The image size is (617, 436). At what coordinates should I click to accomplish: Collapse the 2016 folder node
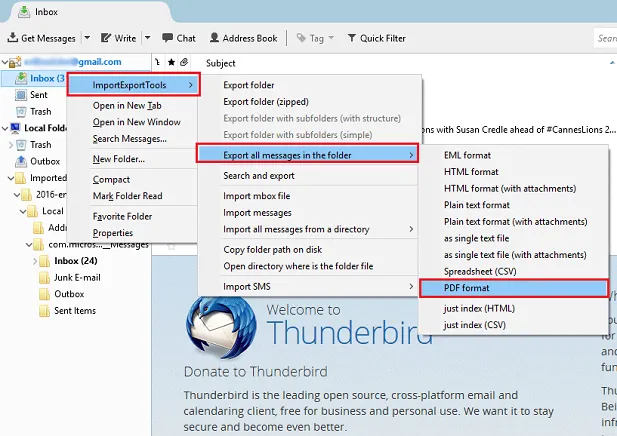17,194
